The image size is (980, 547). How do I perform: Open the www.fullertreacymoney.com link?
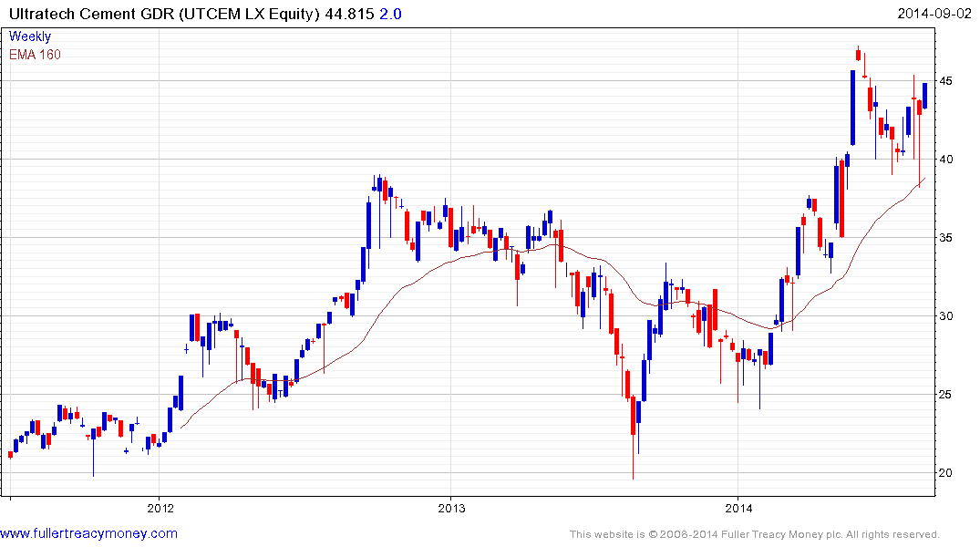click(x=88, y=533)
